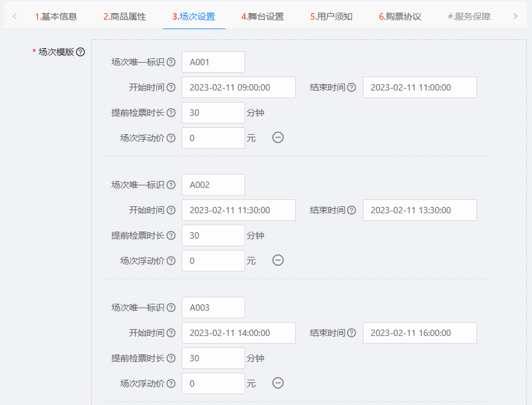This screenshot has height=405, width=532.
Task: Click help icon for A003 场次浮动价
Action: 172,383
